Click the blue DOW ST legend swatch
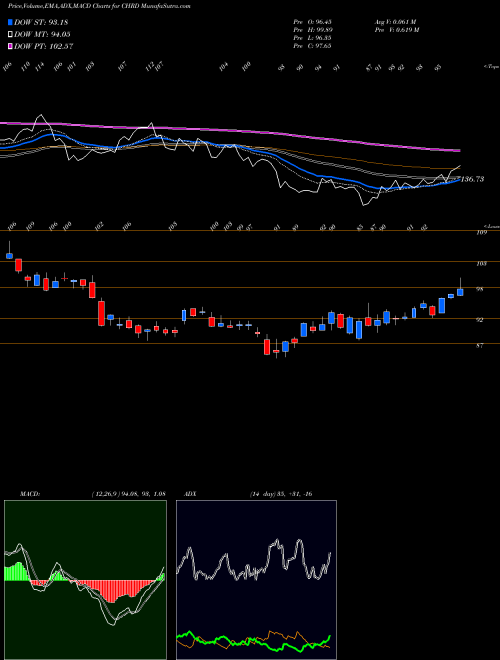Viewport: 500px width, 660px height. click(10, 22)
